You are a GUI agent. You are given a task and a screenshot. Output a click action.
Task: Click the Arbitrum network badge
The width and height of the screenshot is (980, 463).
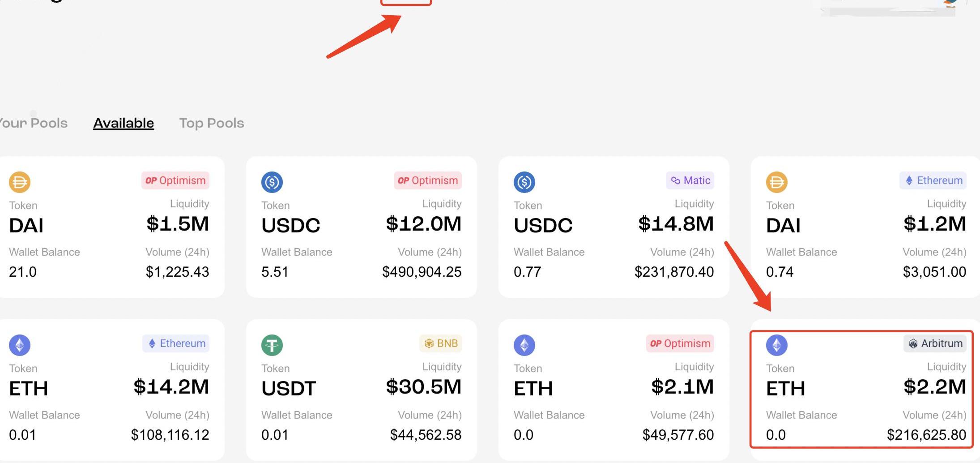click(x=935, y=343)
